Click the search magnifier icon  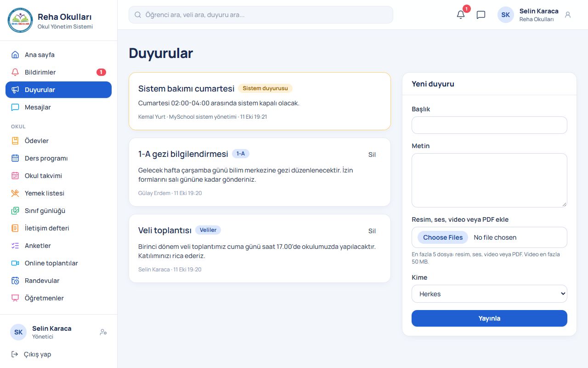(x=137, y=15)
